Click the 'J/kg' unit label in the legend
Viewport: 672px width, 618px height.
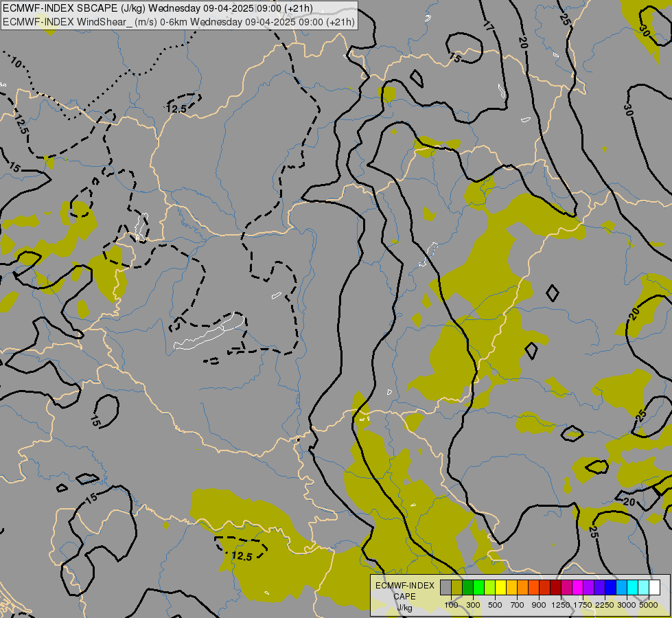pos(404,608)
